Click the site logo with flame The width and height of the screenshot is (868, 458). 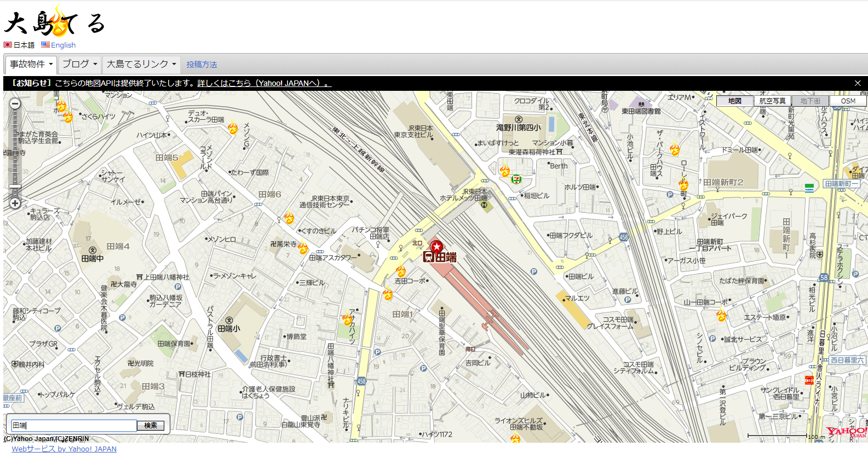click(x=54, y=23)
